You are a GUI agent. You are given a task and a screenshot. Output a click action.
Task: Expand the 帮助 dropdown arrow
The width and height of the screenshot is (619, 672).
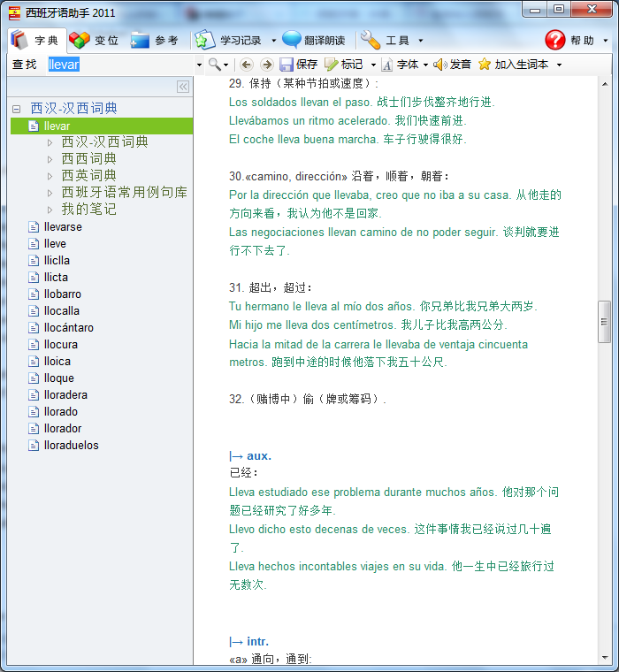point(606,41)
